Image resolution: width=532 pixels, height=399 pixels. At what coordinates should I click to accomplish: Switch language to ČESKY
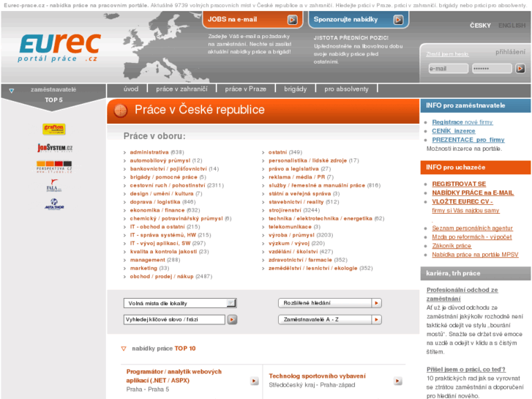pyautogui.click(x=480, y=26)
